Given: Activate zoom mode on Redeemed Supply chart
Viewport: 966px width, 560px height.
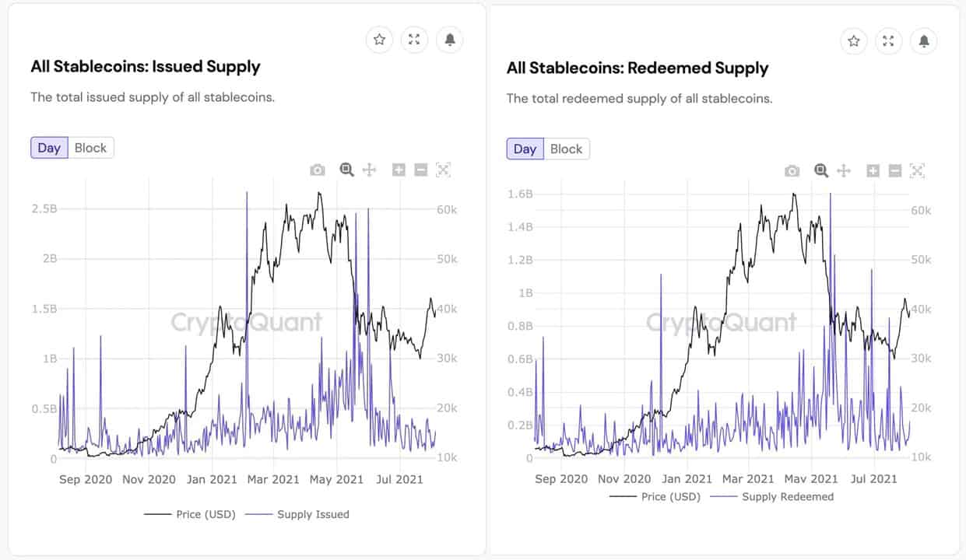Looking at the screenshot, I should pyautogui.click(x=820, y=170).
